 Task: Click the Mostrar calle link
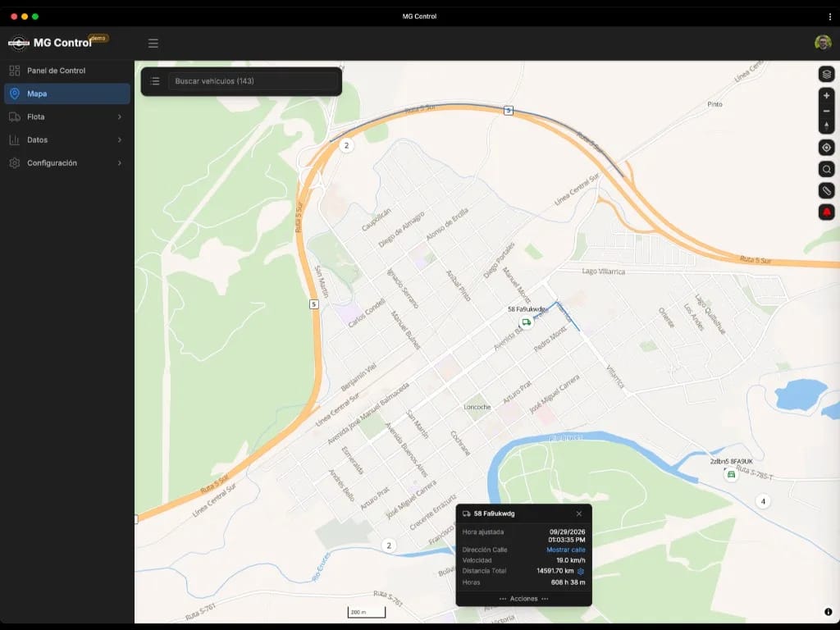[566, 550]
